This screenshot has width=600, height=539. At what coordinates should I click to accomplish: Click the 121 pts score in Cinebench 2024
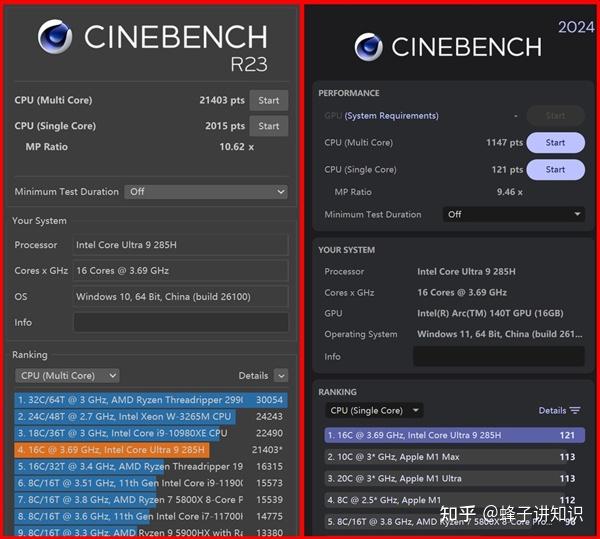[x=507, y=169]
